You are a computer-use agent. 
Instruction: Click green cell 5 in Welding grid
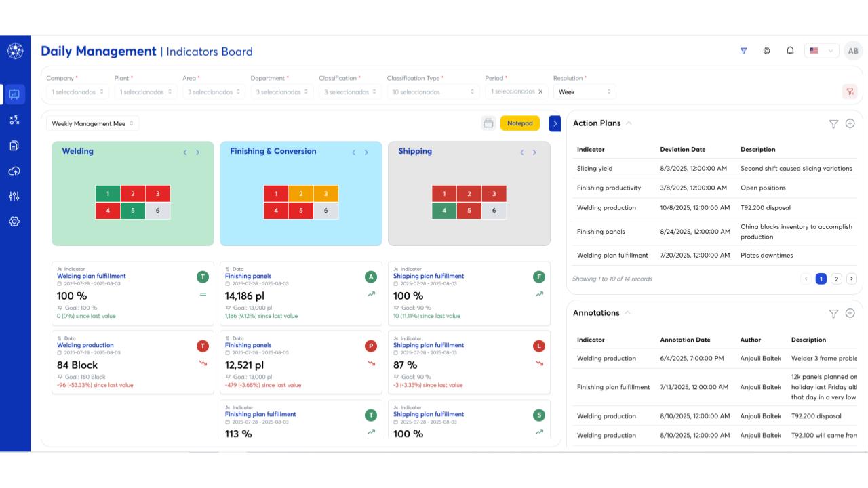133,211
